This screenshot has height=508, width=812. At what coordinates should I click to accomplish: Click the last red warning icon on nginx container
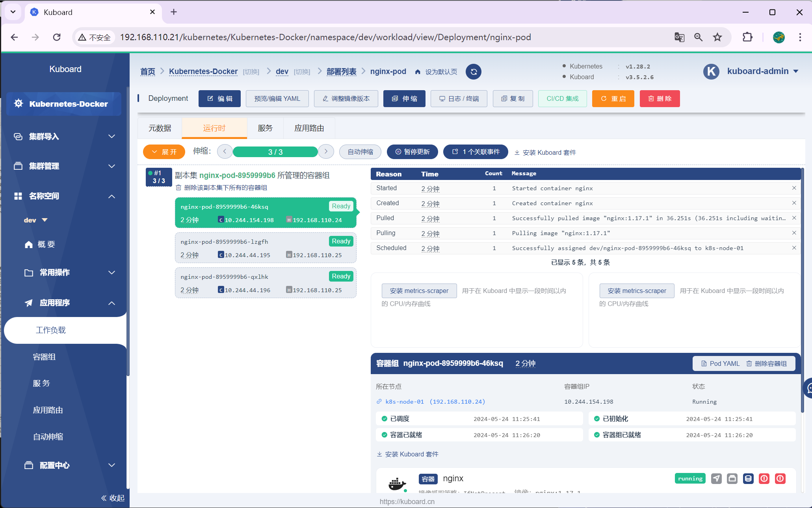point(780,478)
